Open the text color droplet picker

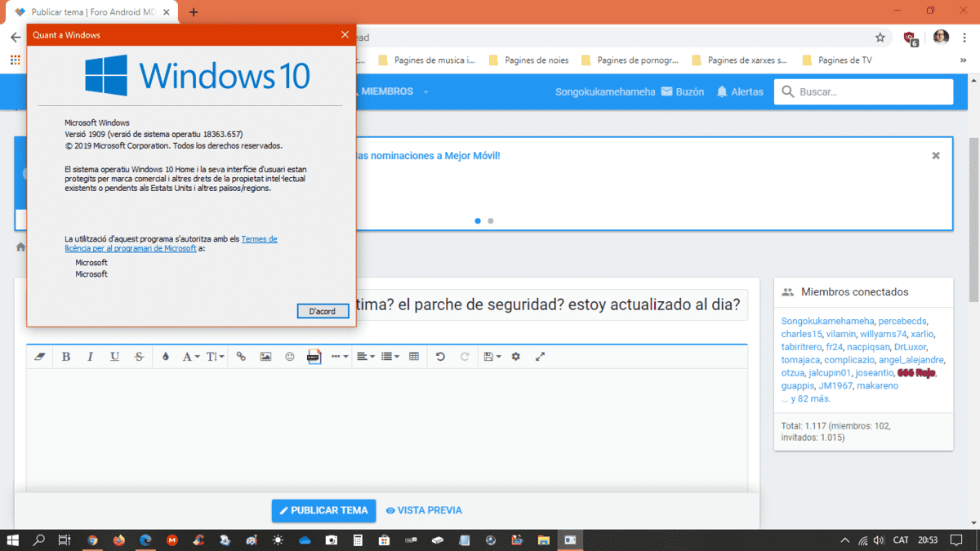click(166, 357)
